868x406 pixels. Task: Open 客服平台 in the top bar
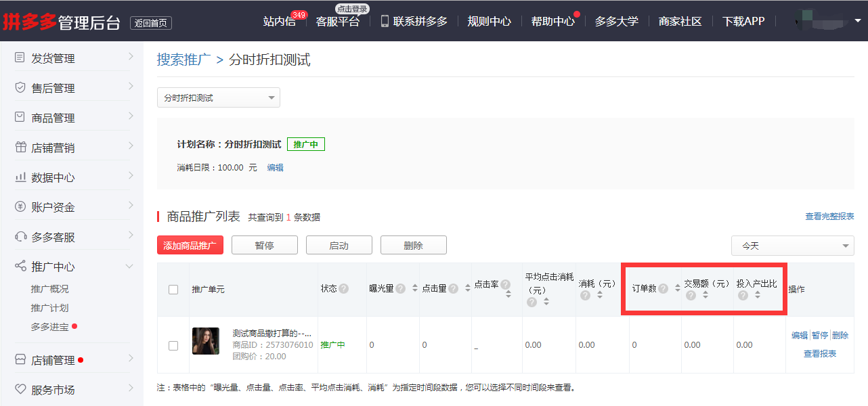[x=338, y=22]
